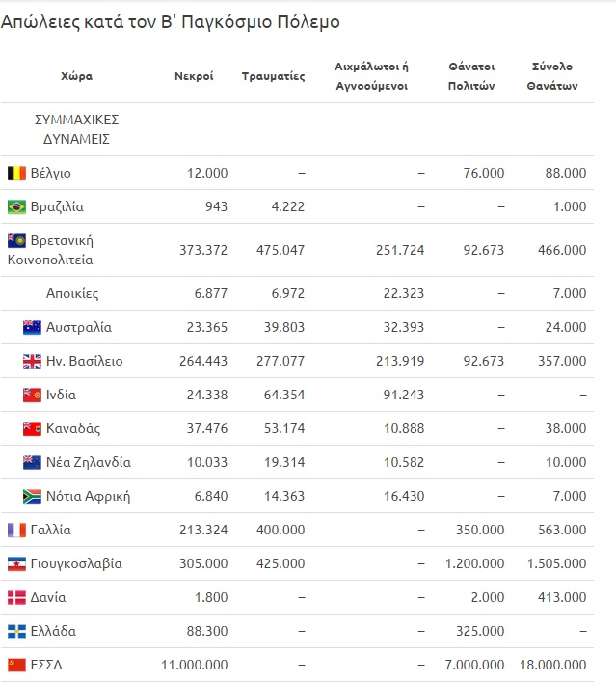Click the Australia flag icon
This screenshot has height=683, width=616.
point(32,327)
